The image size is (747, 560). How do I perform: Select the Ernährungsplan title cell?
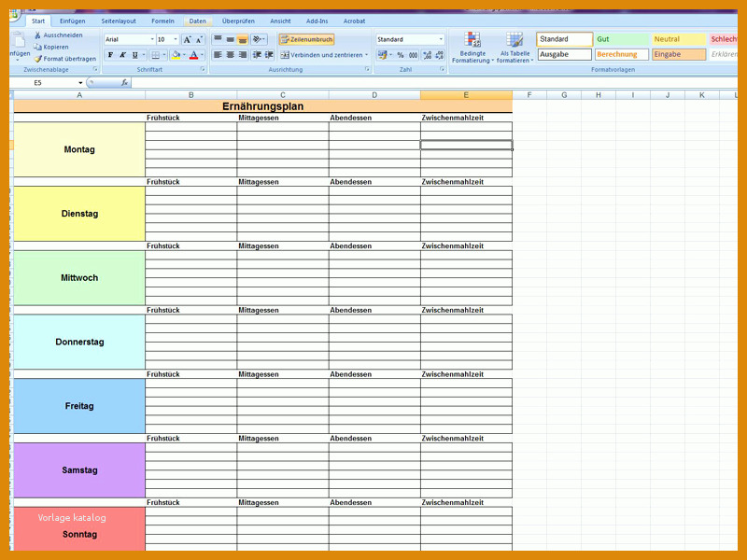[263, 106]
